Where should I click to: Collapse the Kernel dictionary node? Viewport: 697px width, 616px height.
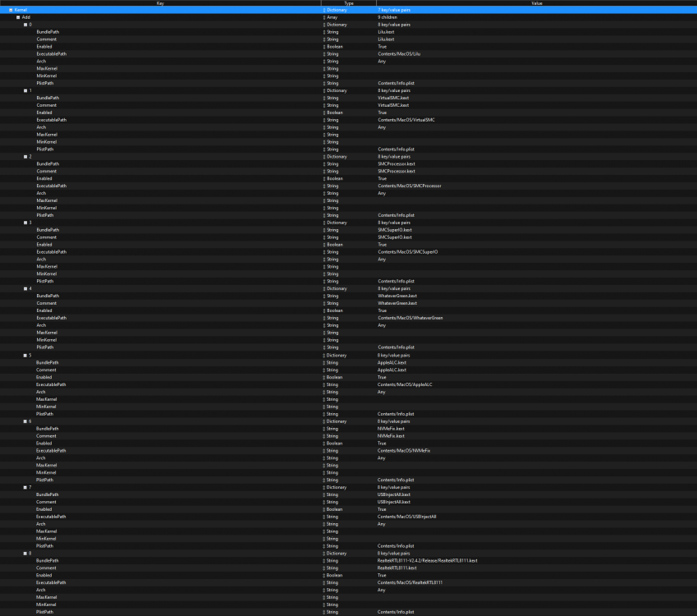[x=11, y=10]
